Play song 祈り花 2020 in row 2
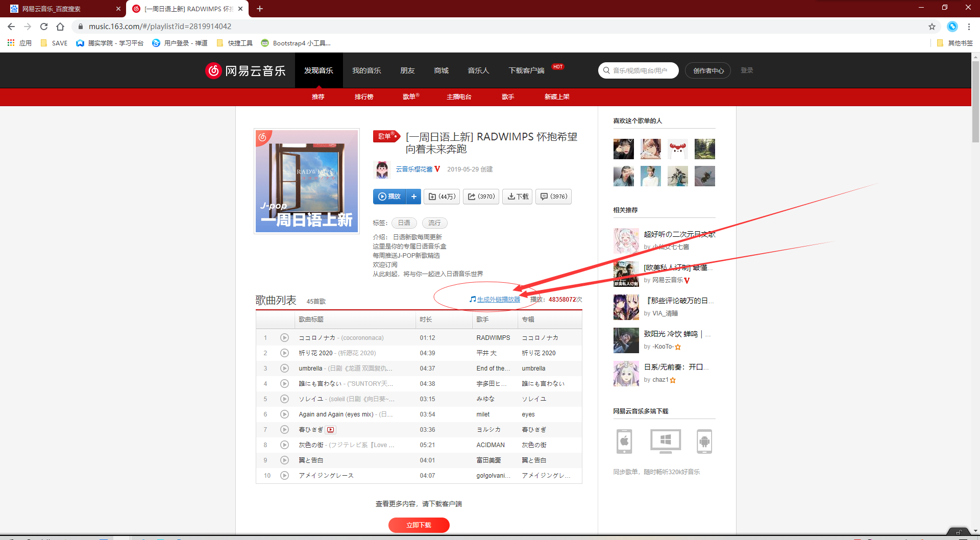 pyautogui.click(x=284, y=353)
